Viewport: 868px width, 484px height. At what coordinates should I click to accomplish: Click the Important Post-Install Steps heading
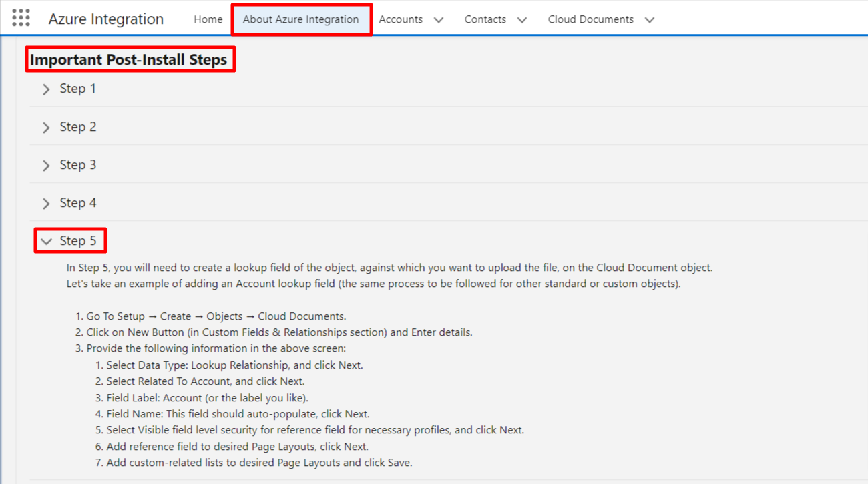point(129,59)
